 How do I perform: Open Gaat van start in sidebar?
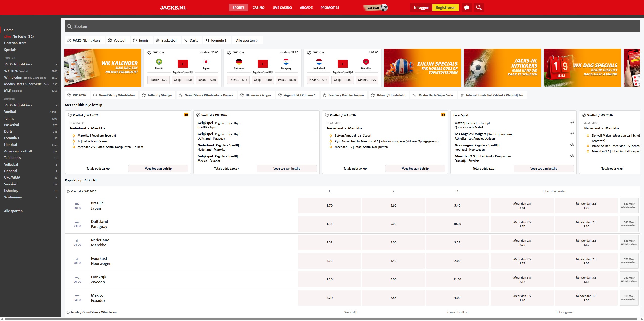click(15, 43)
